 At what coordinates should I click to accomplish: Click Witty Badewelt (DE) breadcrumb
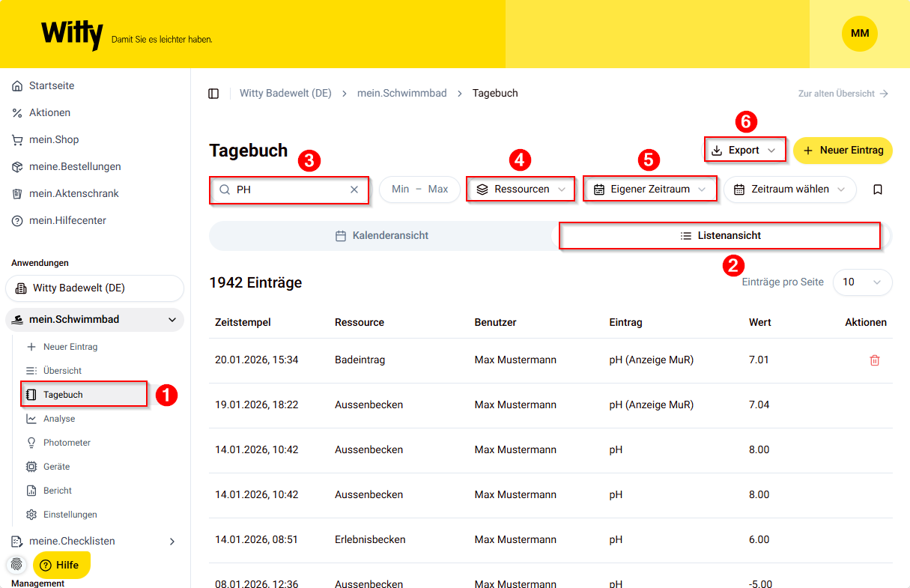pyautogui.click(x=285, y=94)
